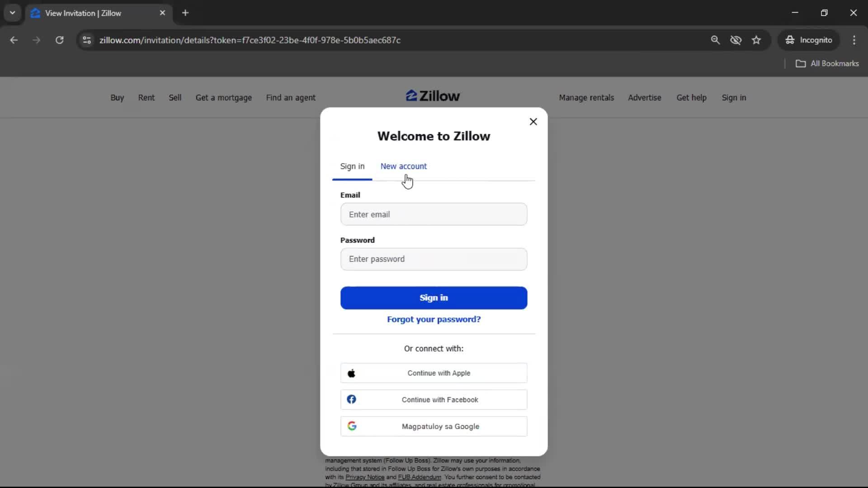Bookmark this page with the star icon
Screen dimensions: 868x488
(x=756, y=40)
